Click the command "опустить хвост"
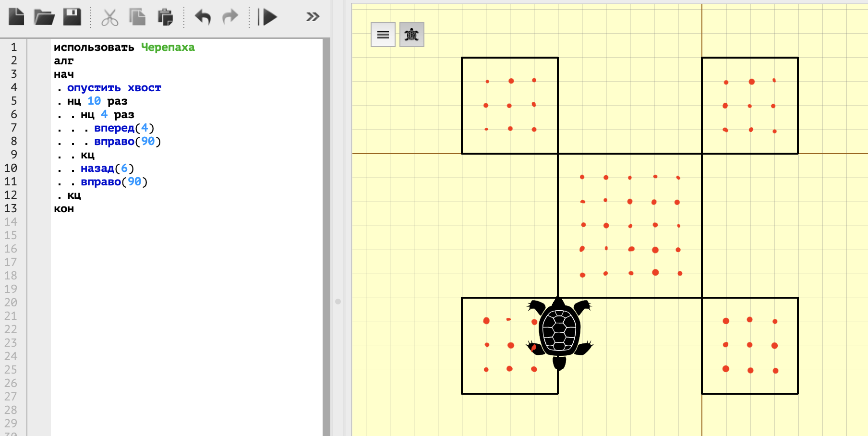Screen dimensions: 868x436 [x=114, y=88]
